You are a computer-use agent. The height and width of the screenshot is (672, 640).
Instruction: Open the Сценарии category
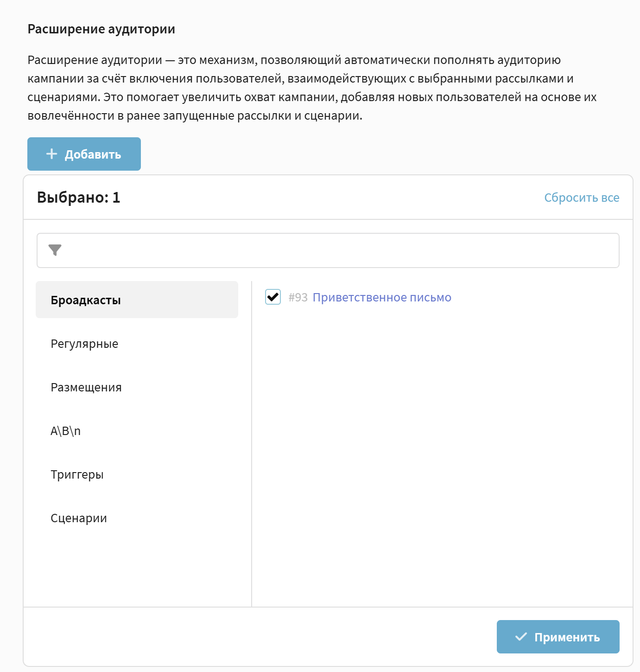(x=79, y=518)
